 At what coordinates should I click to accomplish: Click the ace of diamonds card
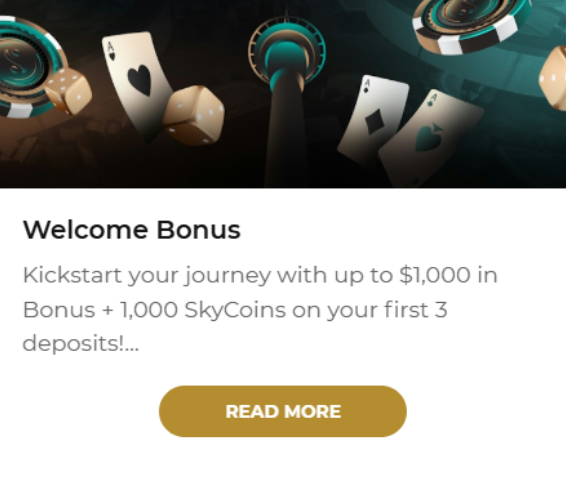tap(373, 120)
